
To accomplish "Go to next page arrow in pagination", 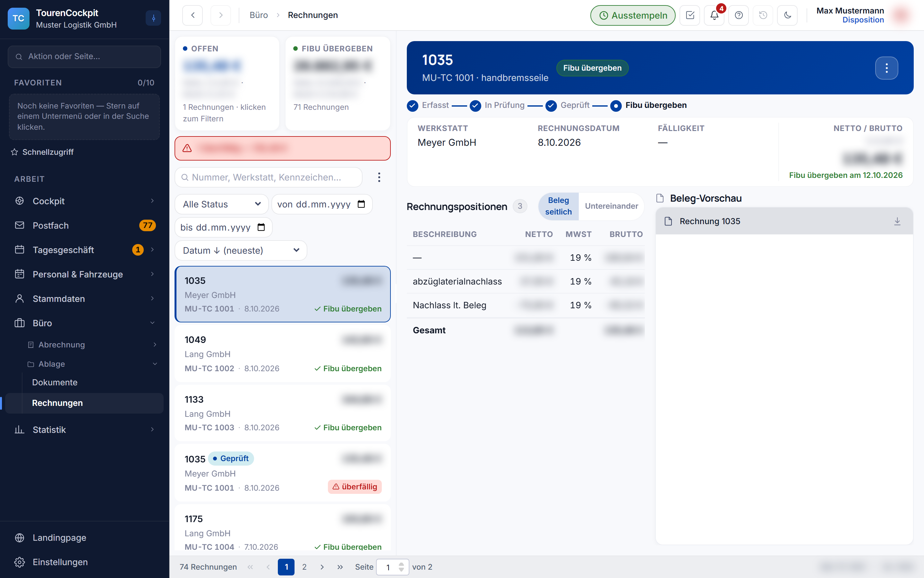I will pyautogui.click(x=322, y=567).
